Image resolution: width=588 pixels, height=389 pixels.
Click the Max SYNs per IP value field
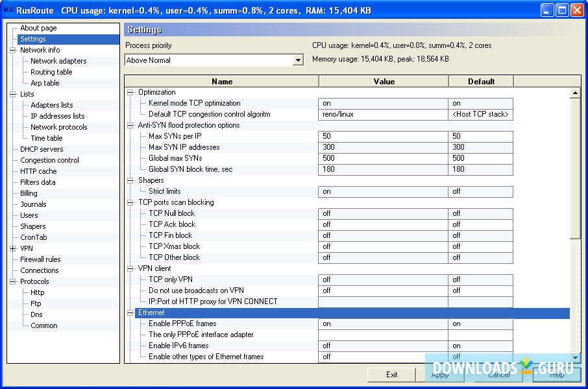click(383, 137)
